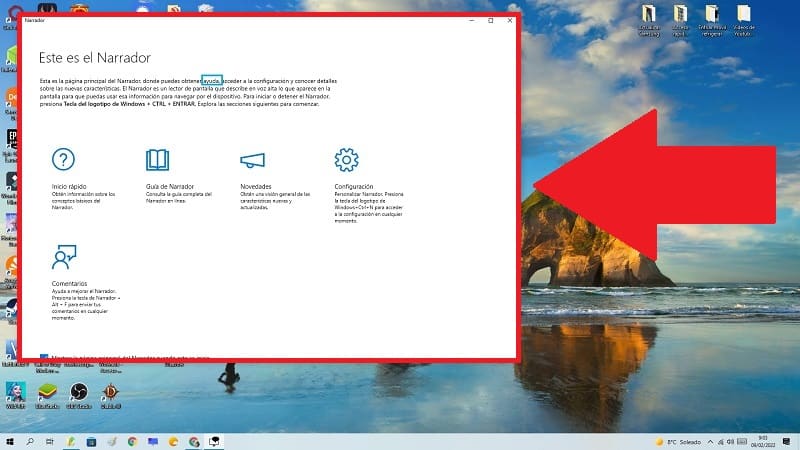Viewport: 800px width, 450px height.
Task: Open the BlueStacks desktop shortcut
Action: pyautogui.click(x=47, y=395)
